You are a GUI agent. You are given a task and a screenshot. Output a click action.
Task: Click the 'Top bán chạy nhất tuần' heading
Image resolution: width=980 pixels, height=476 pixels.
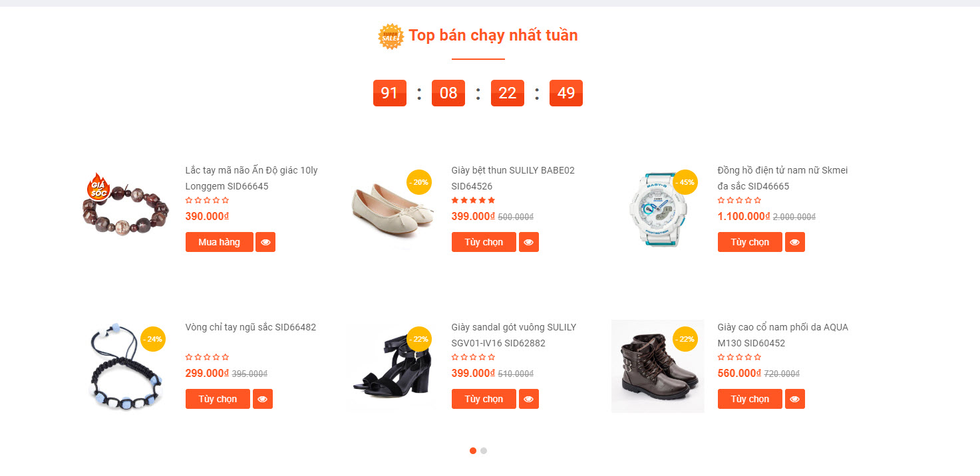493,35
